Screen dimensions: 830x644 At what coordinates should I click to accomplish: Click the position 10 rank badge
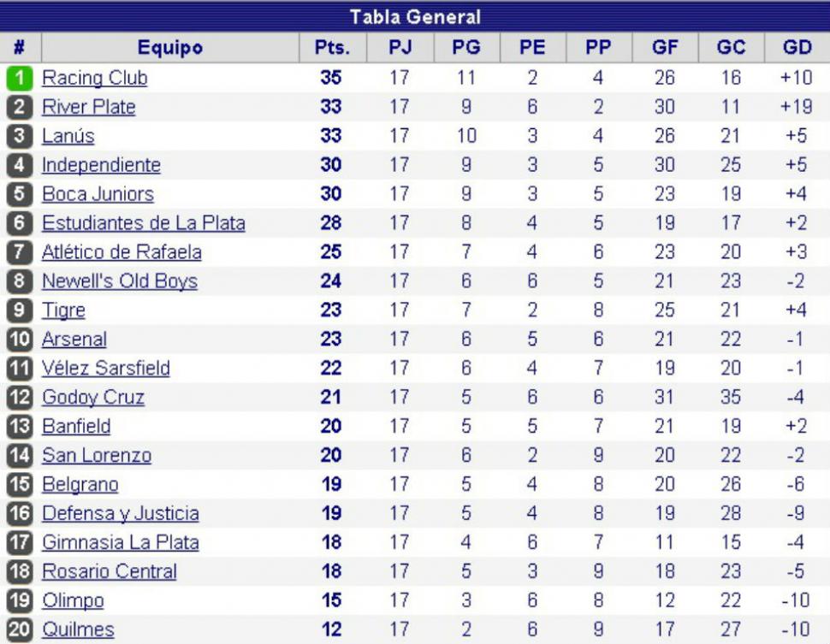point(20,340)
